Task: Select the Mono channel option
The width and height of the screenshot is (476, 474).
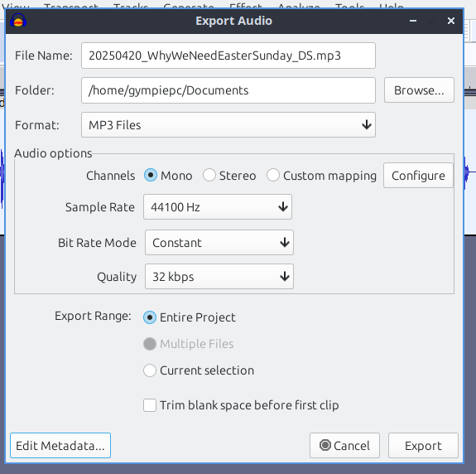Action: click(169, 176)
